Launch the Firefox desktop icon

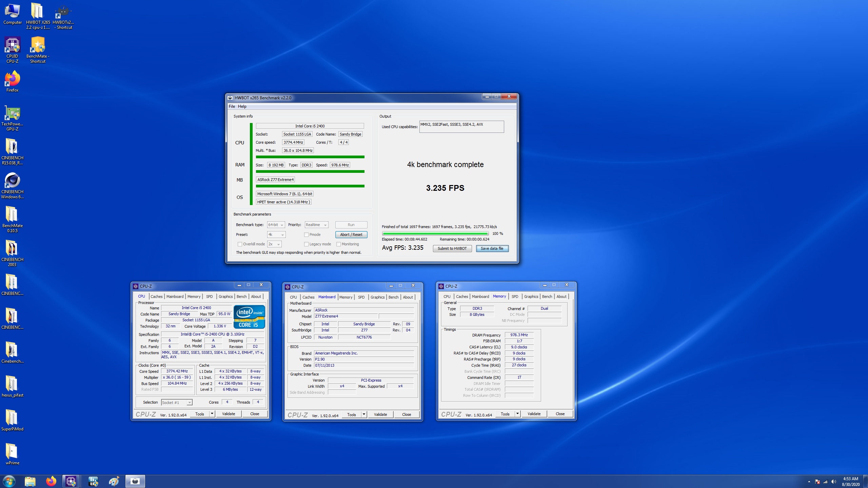[x=13, y=81]
